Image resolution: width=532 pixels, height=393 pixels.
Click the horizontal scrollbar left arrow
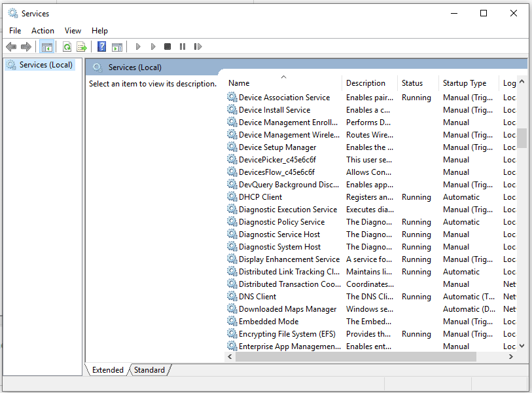coord(230,356)
